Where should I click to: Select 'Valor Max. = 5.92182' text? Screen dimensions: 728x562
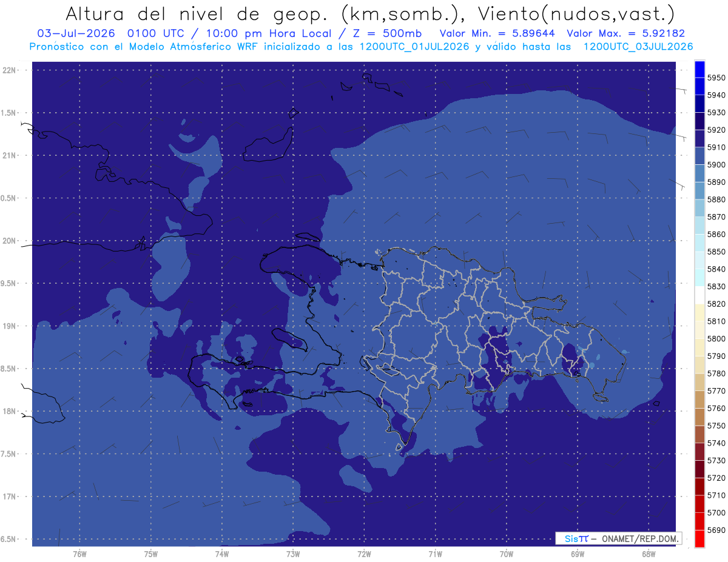click(x=625, y=33)
